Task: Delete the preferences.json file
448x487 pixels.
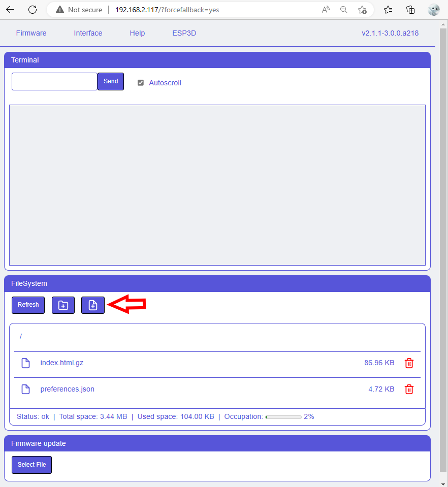Action: coord(409,389)
